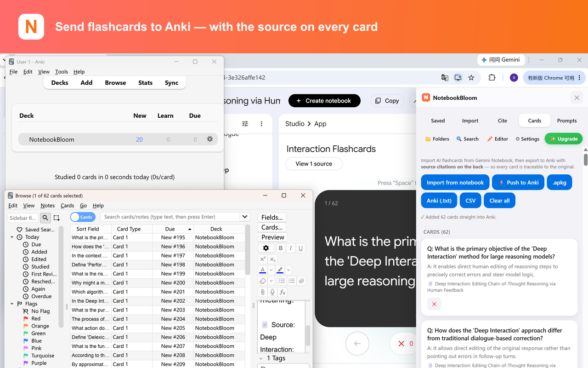Attach a file with the paperclip icon

click(263, 292)
